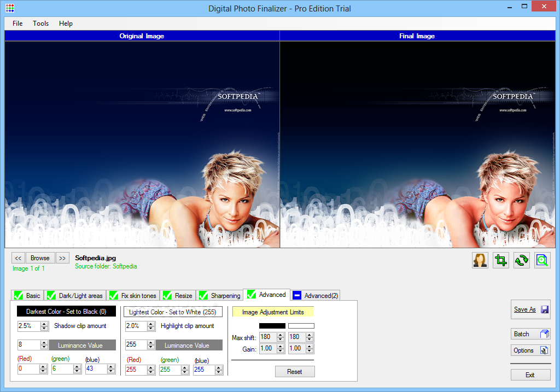
Task: Open the Options button
Action: [530, 350]
